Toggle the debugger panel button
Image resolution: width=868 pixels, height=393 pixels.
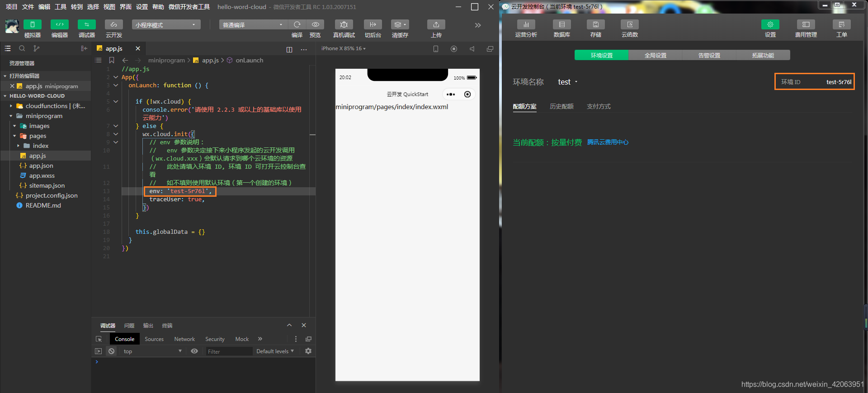pyautogui.click(x=87, y=24)
